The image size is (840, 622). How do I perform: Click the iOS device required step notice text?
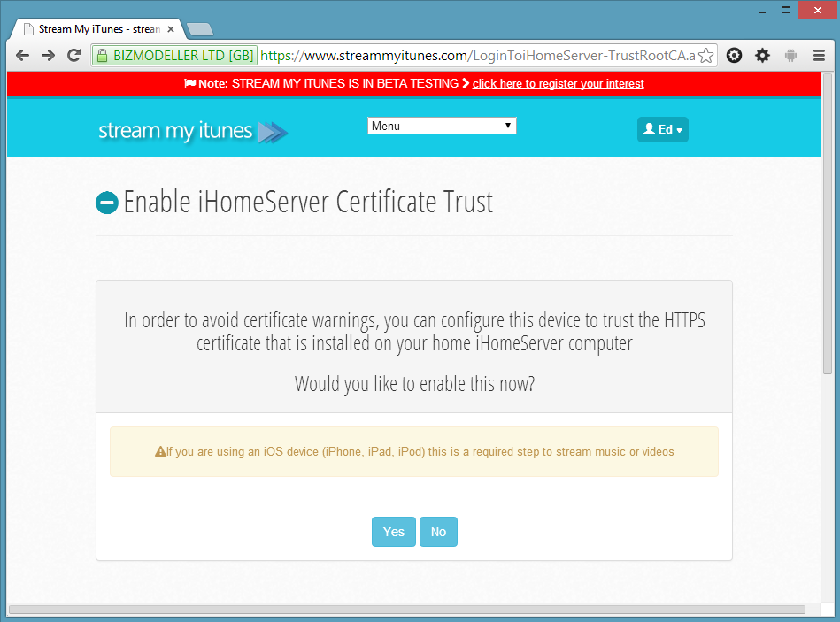coord(420,452)
